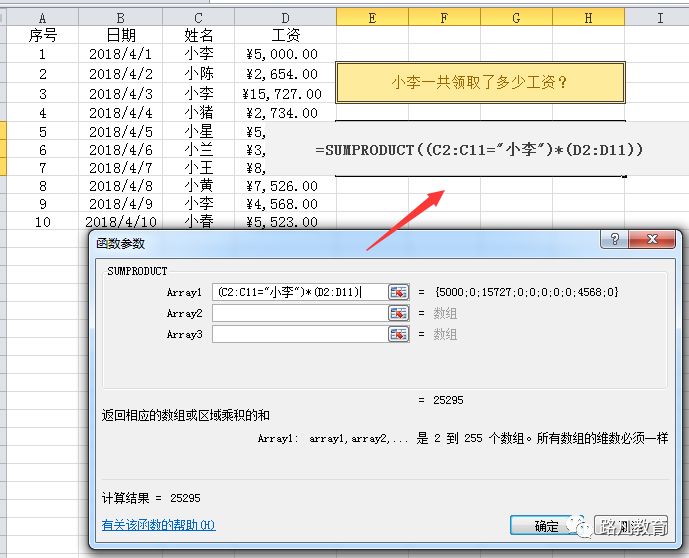Select column A header

(x=43, y=17)
